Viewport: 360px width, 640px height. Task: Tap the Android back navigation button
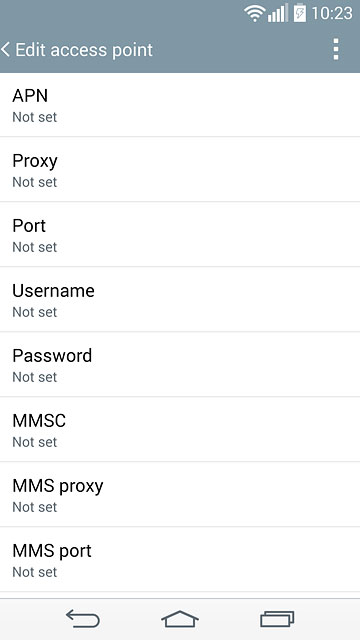(x=83, y=618)
